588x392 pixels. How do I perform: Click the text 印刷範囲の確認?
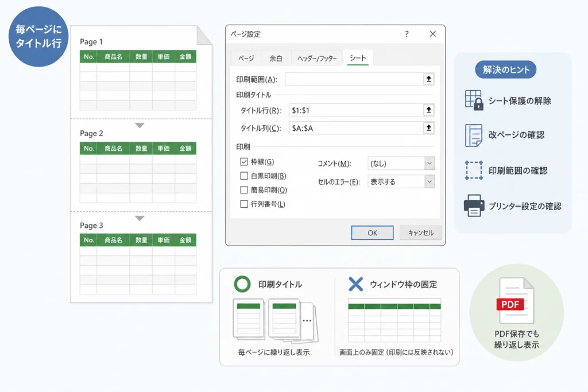[518, 170]
